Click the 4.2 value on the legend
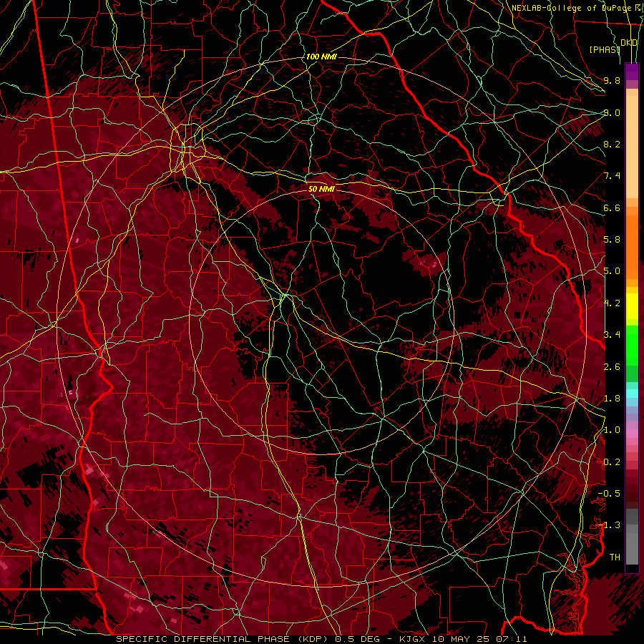The width and height of the screenshot is (644, 644). [x=612, y=303]
